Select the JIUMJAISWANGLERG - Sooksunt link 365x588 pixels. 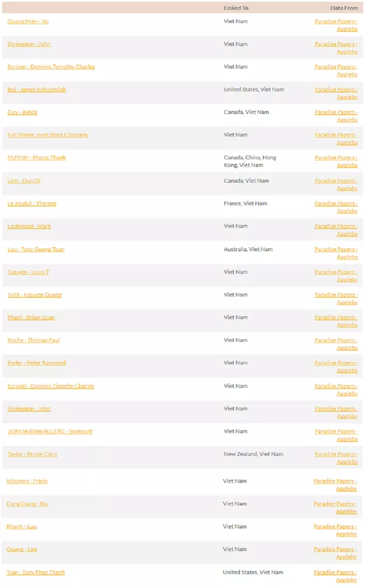pos(50,432)
